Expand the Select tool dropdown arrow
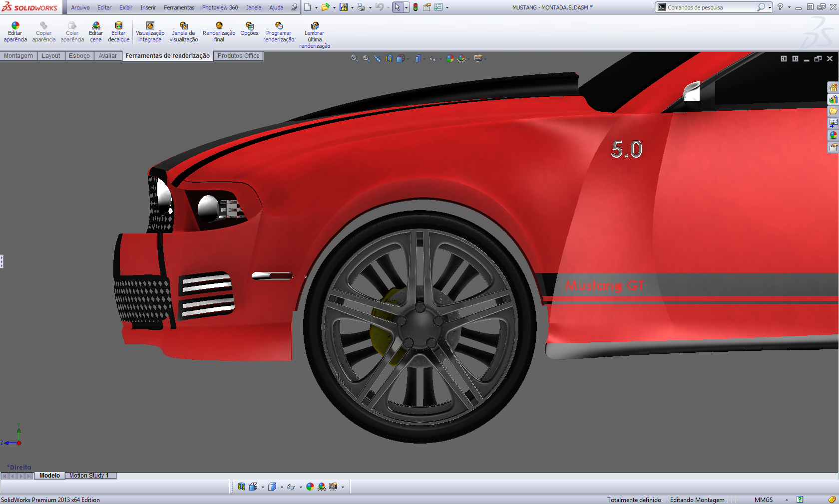The width and height of the screenshot is (839, 504). tap(406, 7)
